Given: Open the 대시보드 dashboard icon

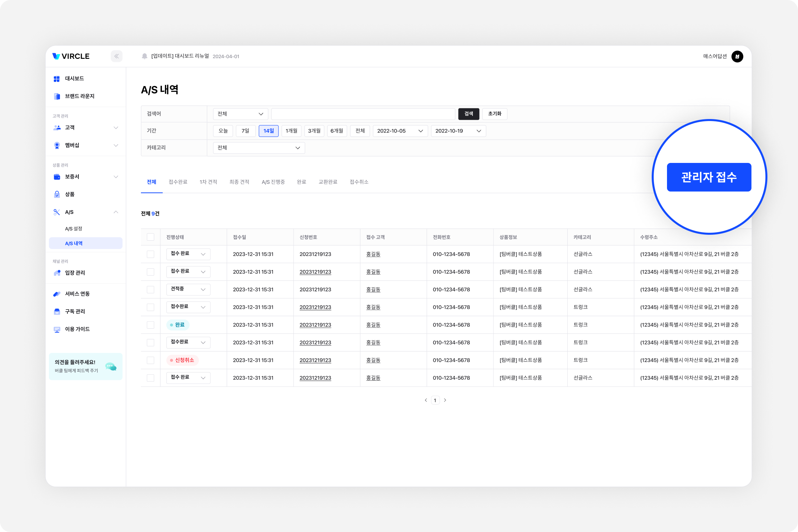Looking at the screenshot, I should click(x=57, y=79).
